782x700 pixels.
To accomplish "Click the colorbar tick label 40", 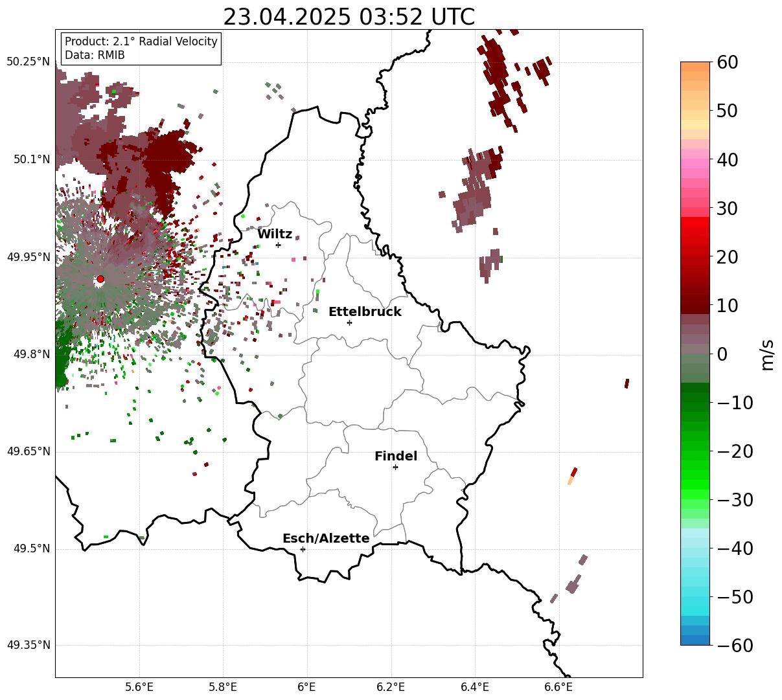I will click(728, 159).
